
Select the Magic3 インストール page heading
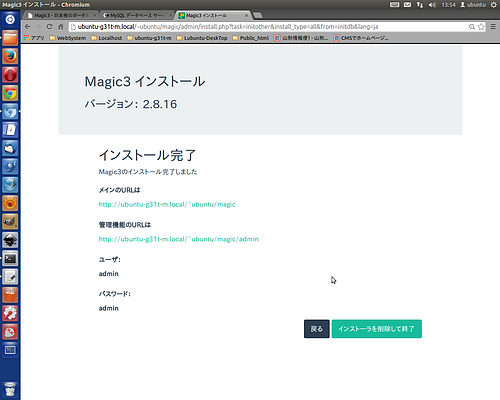click(145, 82)
